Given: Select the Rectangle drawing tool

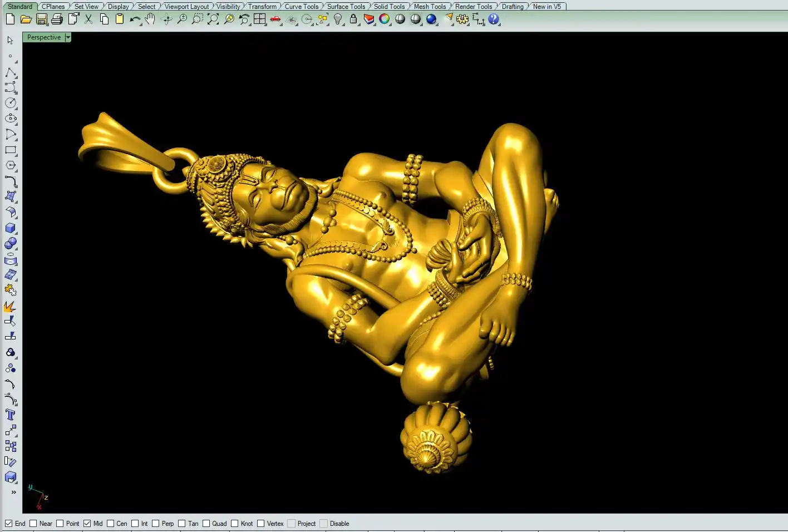Looking at the screenshot, I should (11, 150).
